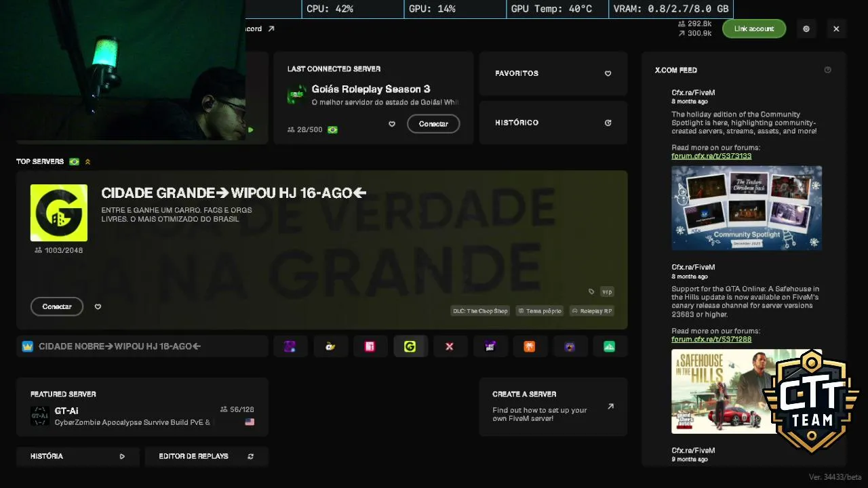Open the launcher settings gear icon
The height and width of the screenshot is (488, 868).
click(x=806, y=29)
